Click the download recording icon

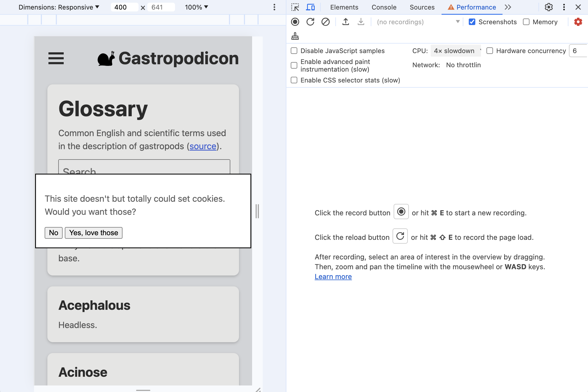pyautogui.click(x=360, y=22)
